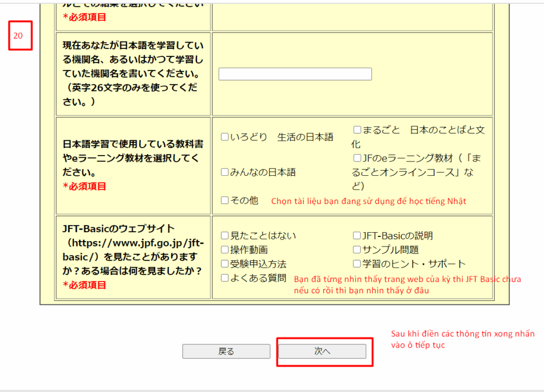Check the 受験申込方法 checkbox
The height and width of the screenshot is (392, 544).
pos(225,263)
